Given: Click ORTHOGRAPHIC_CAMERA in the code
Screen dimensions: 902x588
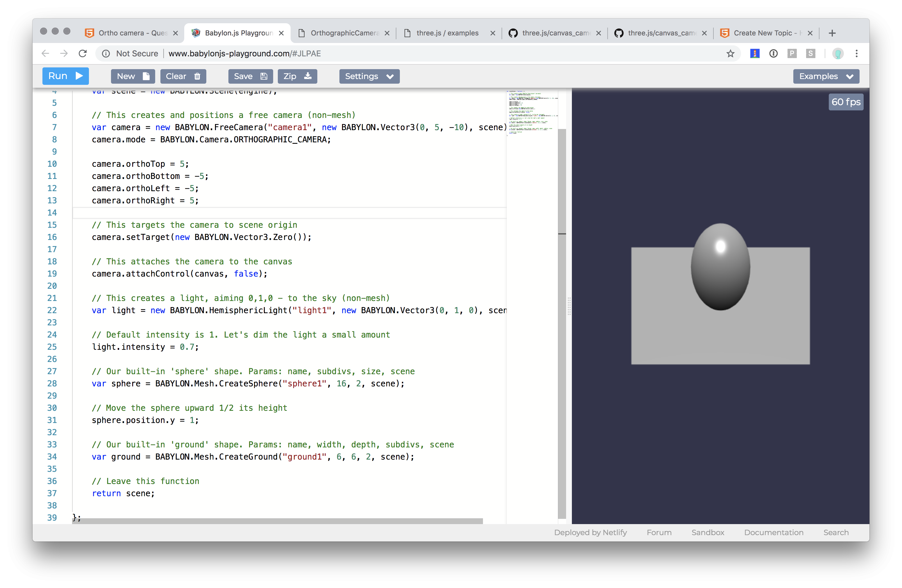Looking at the screenshot, I should tap(280, 139).
